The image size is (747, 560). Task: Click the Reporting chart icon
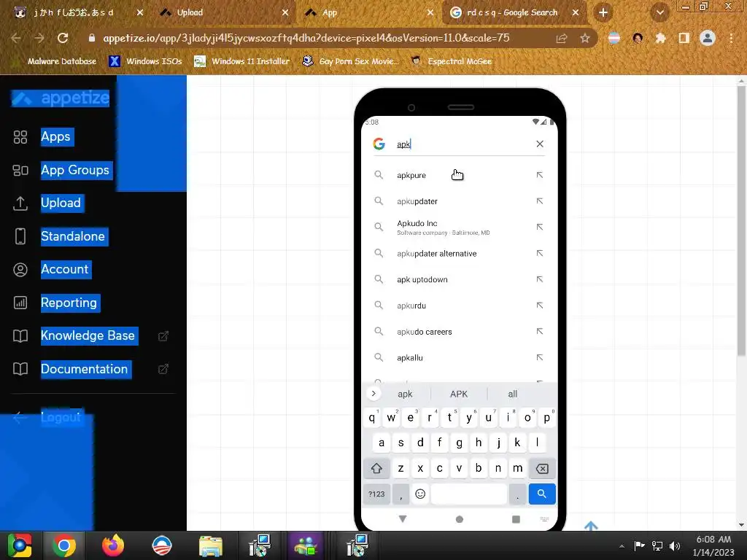pyautogui.click(x=20, y=303)
